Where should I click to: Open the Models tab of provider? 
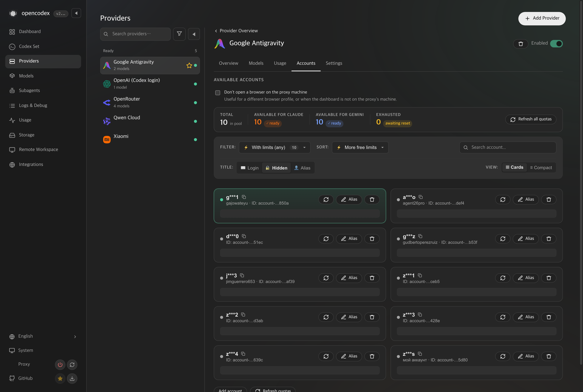(x=256, y=63)
